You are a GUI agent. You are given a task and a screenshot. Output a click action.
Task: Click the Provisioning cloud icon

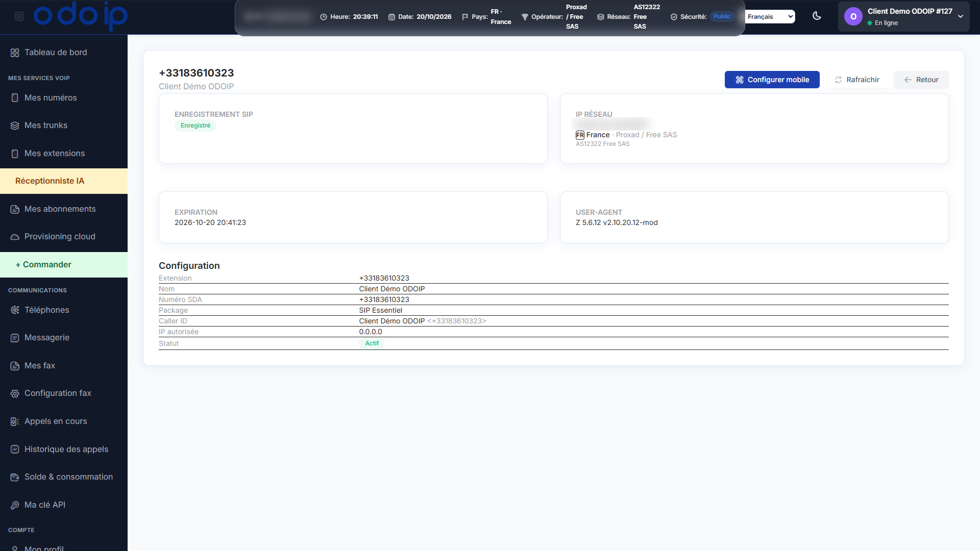15,237
